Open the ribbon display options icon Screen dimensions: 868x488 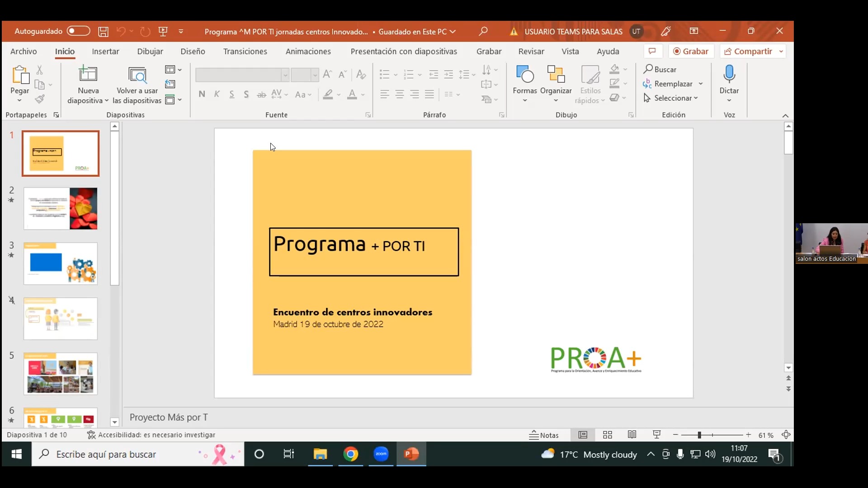(x=694, y=31)
